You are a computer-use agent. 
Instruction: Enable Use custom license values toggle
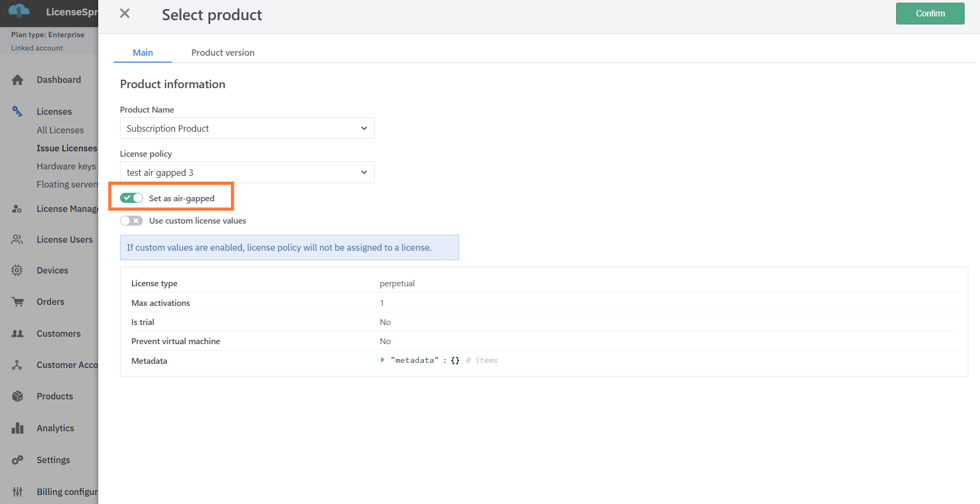tap(131, 220)
